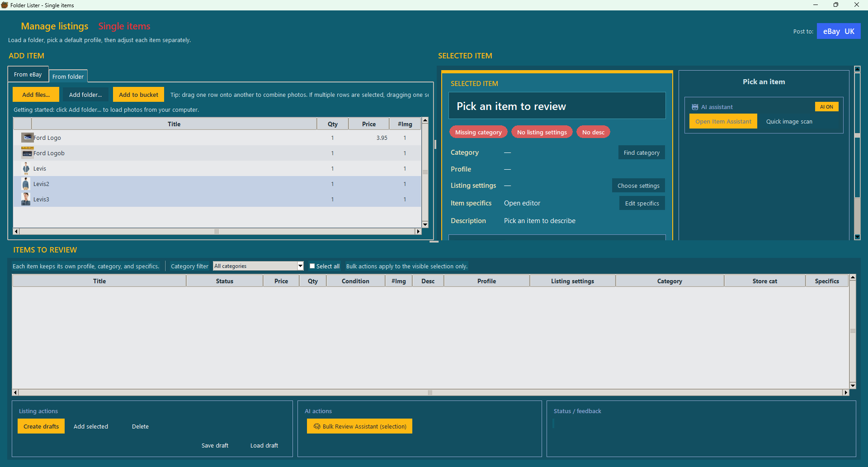Viewport: 868px width, 467px height.
Task: Click the Ford Logo row thumbnail
Action: (27, 138)
